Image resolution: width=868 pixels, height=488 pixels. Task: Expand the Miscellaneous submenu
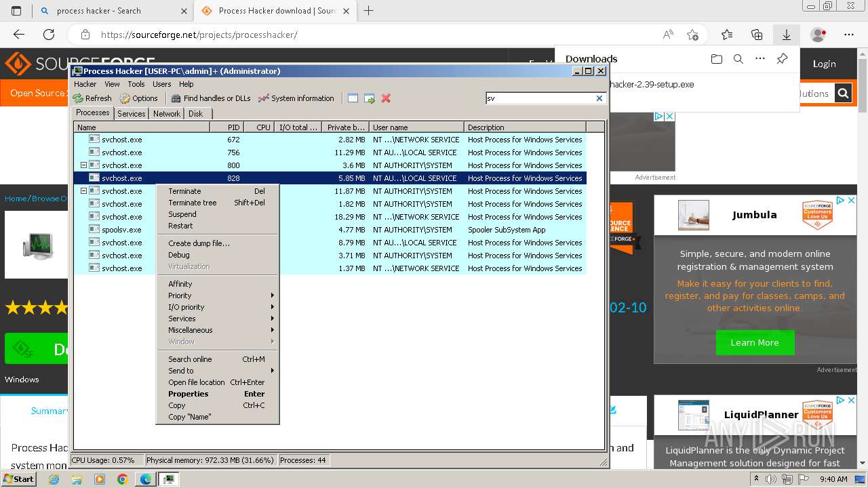217,330
